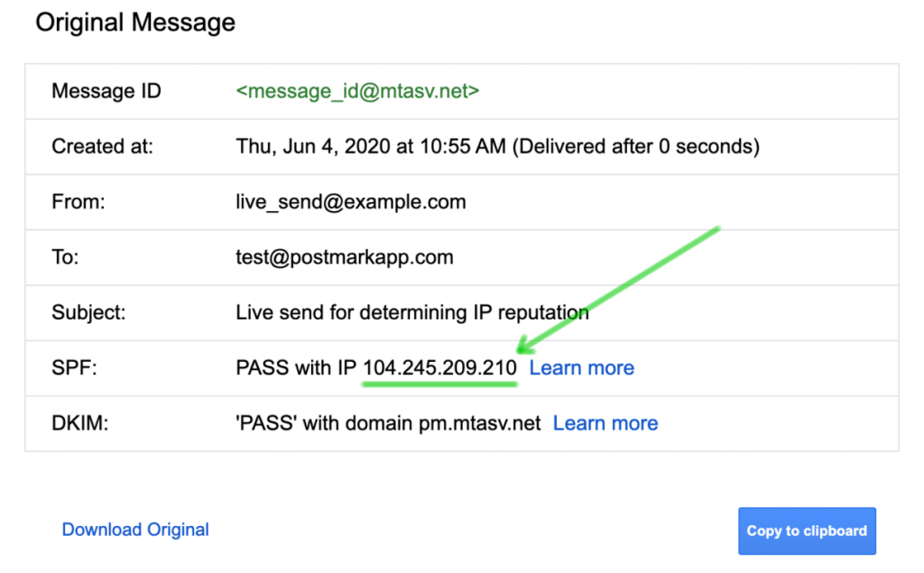Click the PASS with IP text
This screenshot has width=924, height=573.
click(296, 368)
